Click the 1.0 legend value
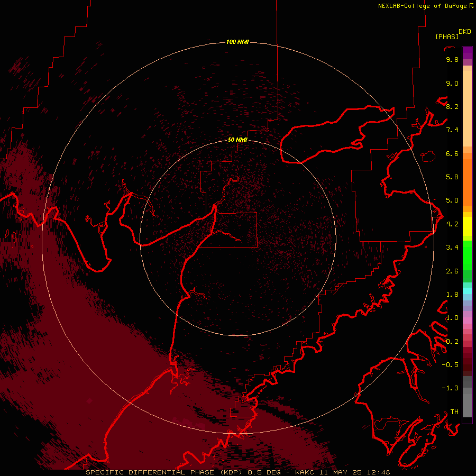Screen dimensions: 476x476 [452, 318]
